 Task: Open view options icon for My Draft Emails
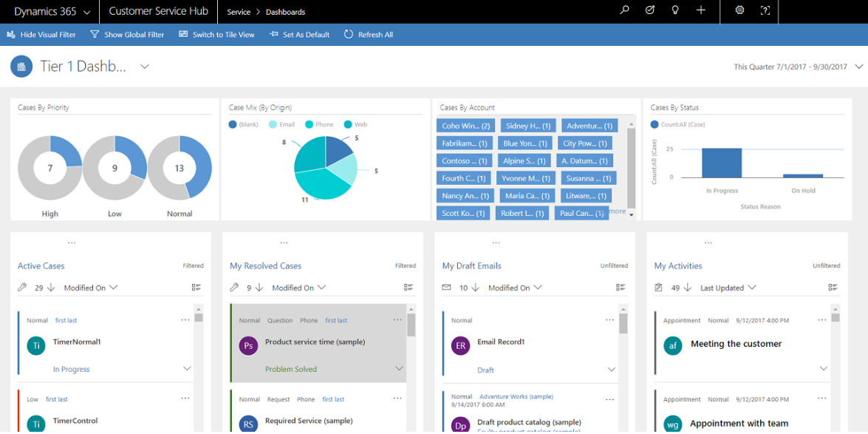coord(622,287)
